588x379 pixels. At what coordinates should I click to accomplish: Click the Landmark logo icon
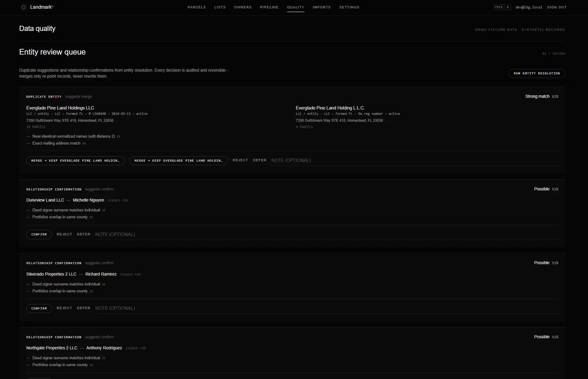pyautogui.click(x=24, y=7)
